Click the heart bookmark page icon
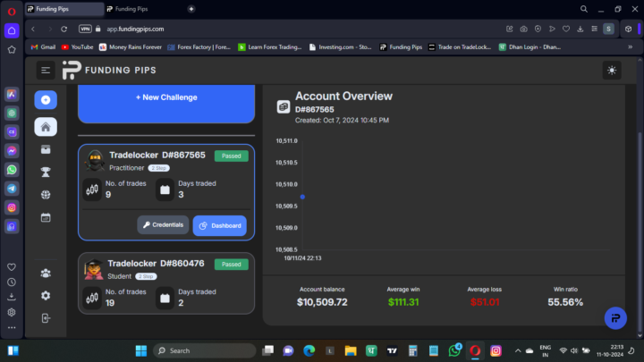This screenshot has height=362, width=644. pyautogui.click(x=566, y=29)
